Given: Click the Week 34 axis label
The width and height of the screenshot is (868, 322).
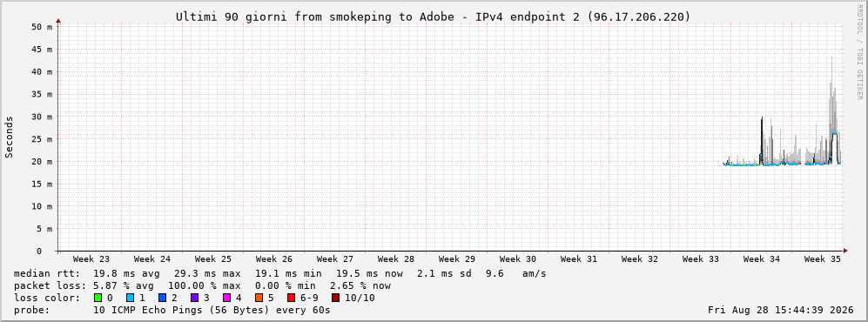Looking at the screenshot, I should click(x=761, y=259).
